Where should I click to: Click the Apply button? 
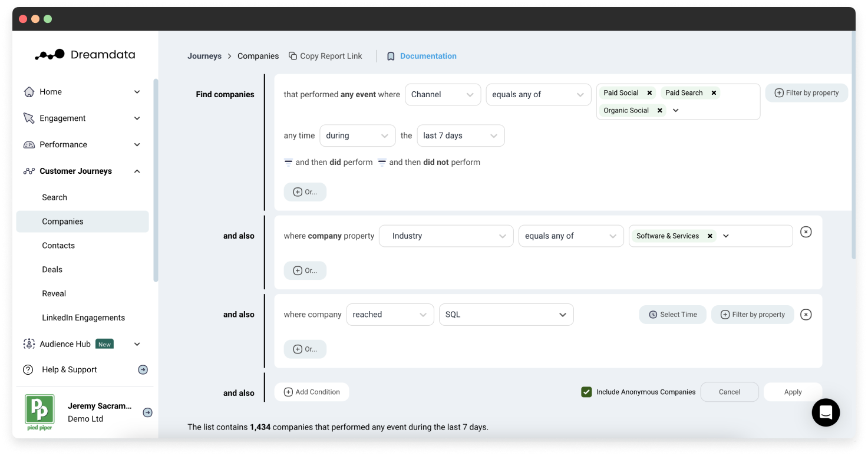(x=792, y=391)
